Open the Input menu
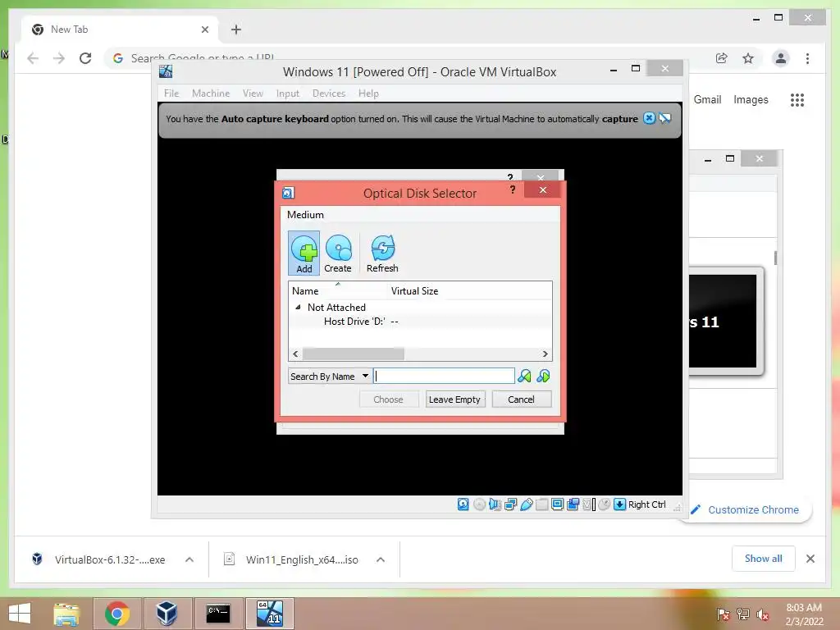The image size is (840, 630). coord(288,94)
